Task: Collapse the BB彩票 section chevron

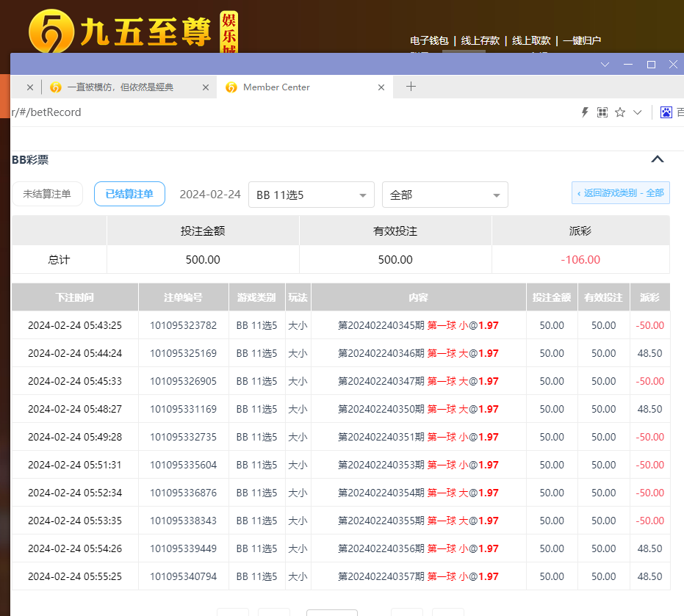Action: click(657, 159)
